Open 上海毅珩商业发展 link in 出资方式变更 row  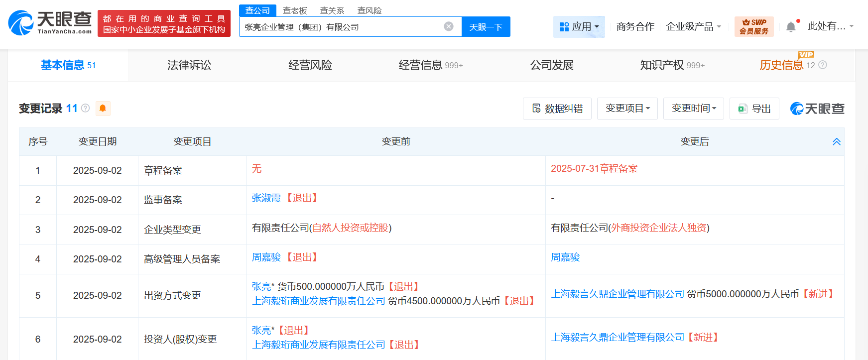(319, 301)
